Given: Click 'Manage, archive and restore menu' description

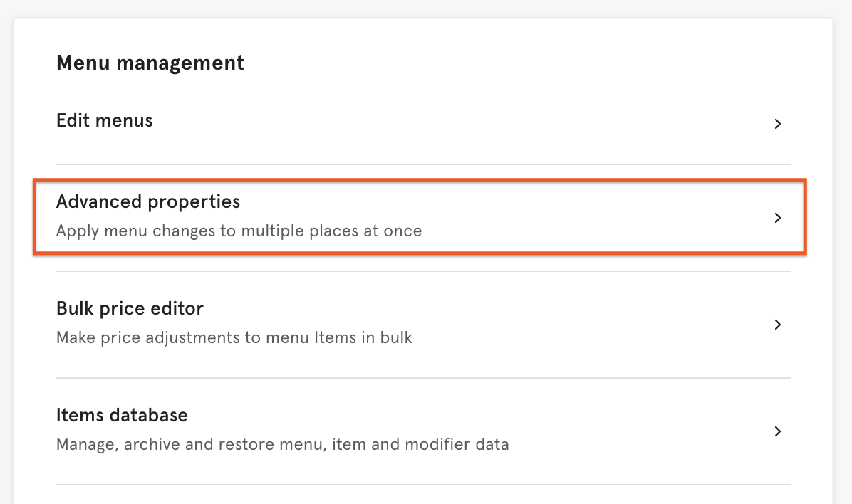Looking at the screenshot, I should click(x=282, y=445).
